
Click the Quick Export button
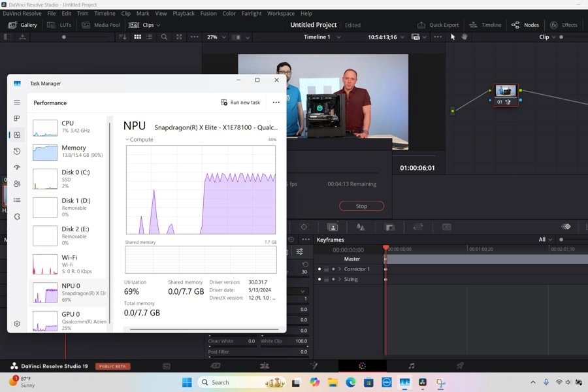(438, 25)
